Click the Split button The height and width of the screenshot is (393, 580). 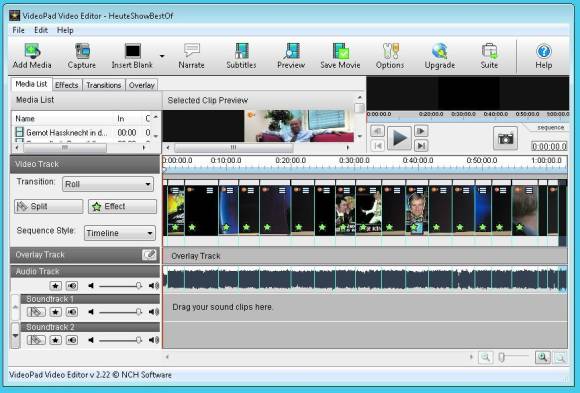click(x=48, y=206)
